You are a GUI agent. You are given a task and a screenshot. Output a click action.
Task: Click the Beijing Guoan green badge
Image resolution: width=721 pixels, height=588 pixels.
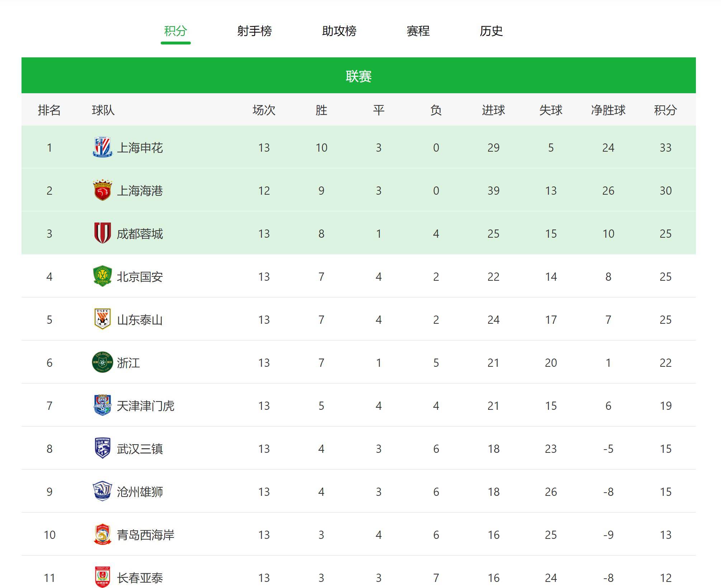(x=103, y=276)
